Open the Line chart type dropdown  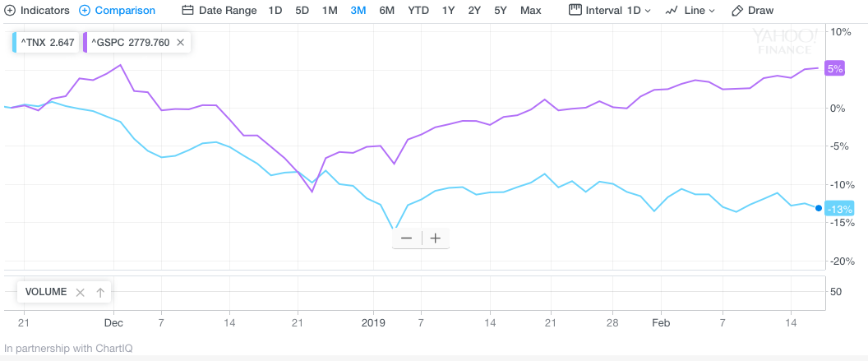pos(690,11)
